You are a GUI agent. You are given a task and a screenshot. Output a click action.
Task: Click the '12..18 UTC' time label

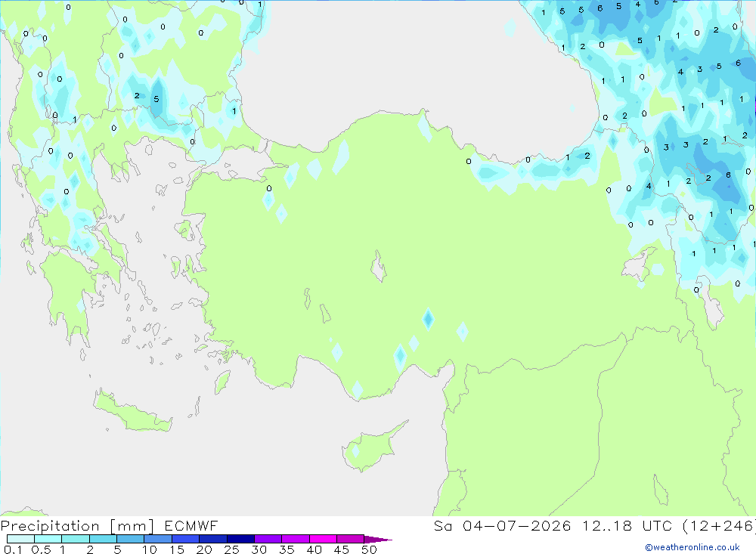[627, 525]
